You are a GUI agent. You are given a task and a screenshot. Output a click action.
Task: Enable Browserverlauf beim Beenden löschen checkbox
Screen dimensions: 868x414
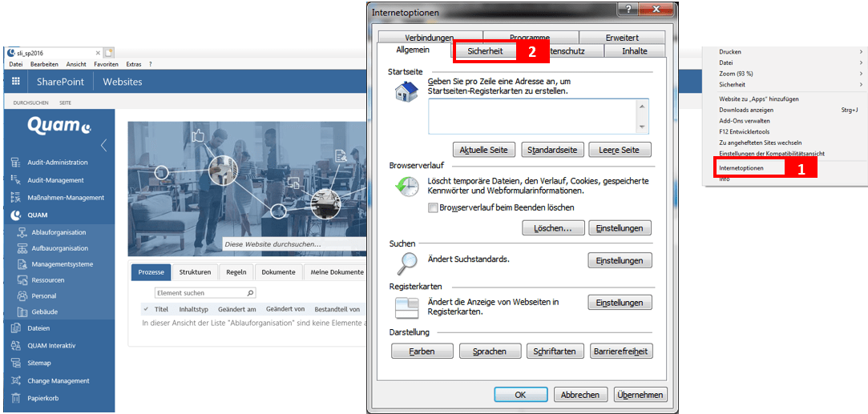tap(433, 208)
